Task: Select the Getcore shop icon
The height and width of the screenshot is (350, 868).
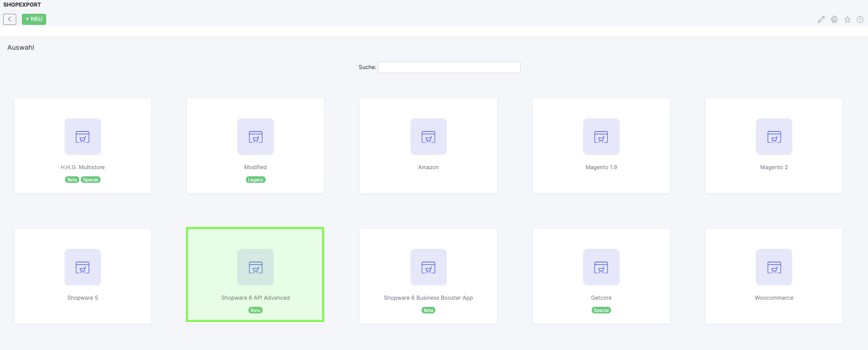Action: tap(601, 267)
